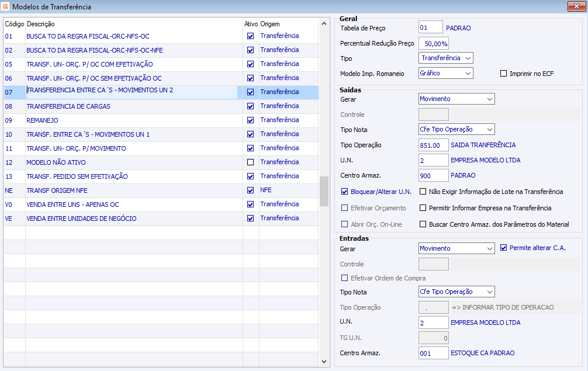Open Saídas Tipo Nota dropdown

pyautogui.click(x=456, y=129)
